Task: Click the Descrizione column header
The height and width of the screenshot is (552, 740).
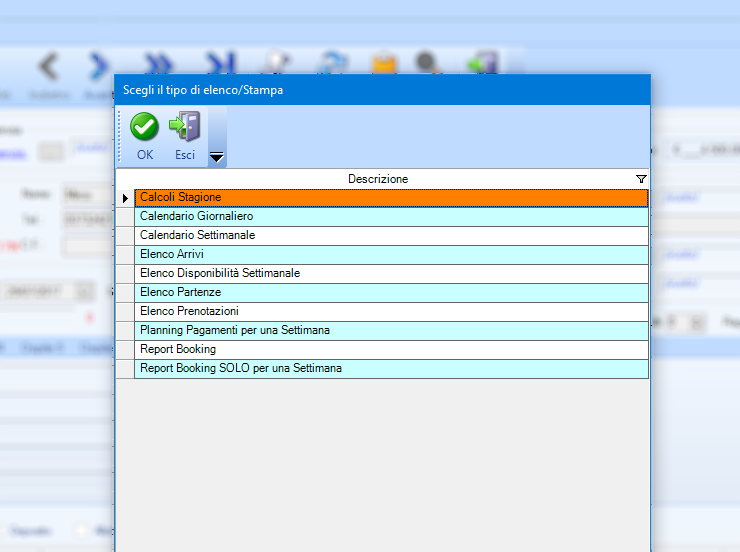Action: coord(378,179)
